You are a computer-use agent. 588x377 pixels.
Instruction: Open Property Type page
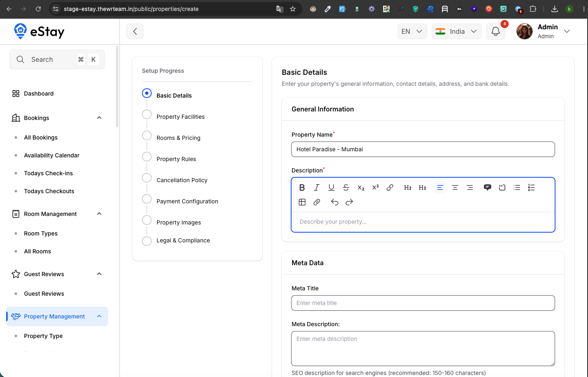pyautogui.click(x=43, y=336)
